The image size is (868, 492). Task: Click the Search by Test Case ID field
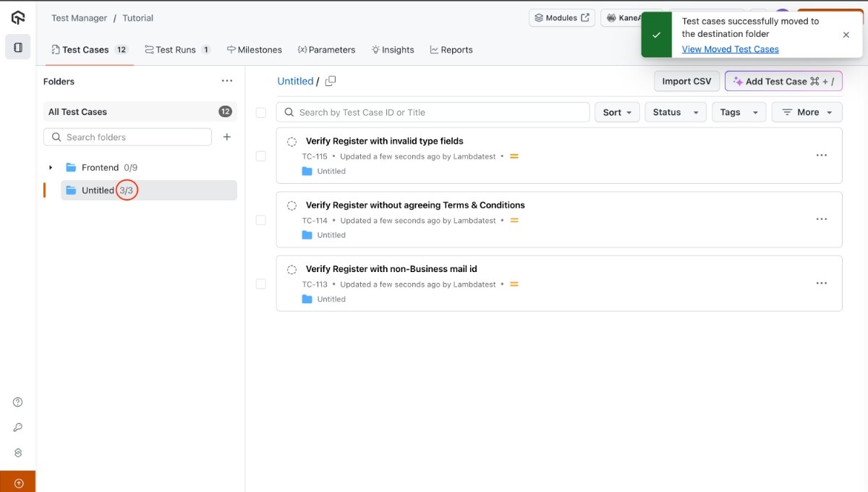click(x=434, y=112)
